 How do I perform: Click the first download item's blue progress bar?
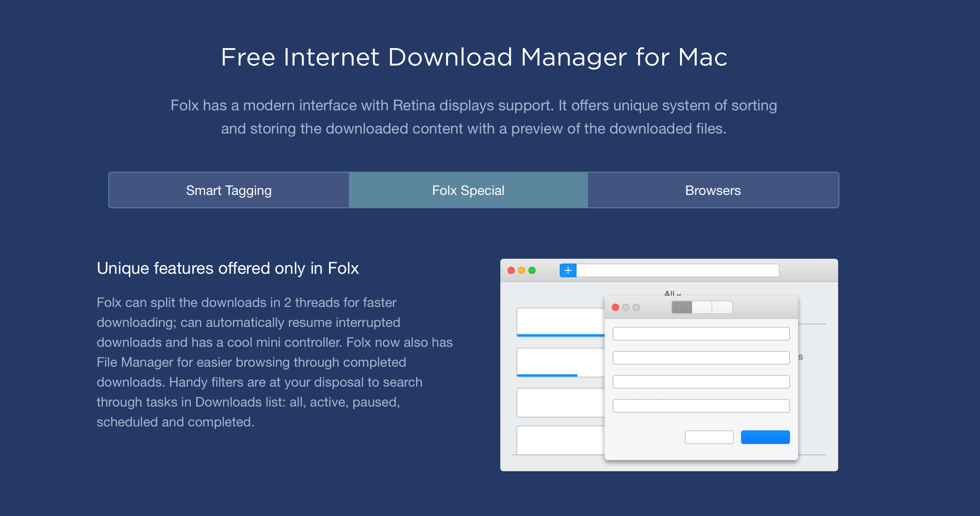click(560, 335)
